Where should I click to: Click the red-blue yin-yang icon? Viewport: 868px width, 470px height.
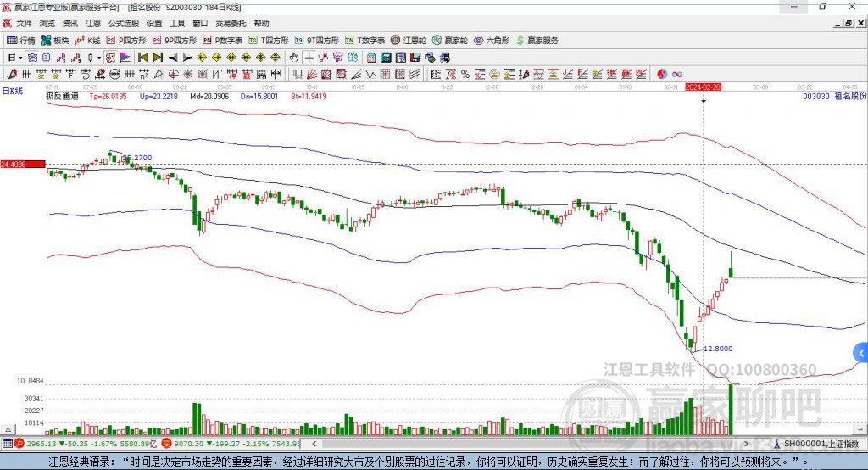(662, 75)
